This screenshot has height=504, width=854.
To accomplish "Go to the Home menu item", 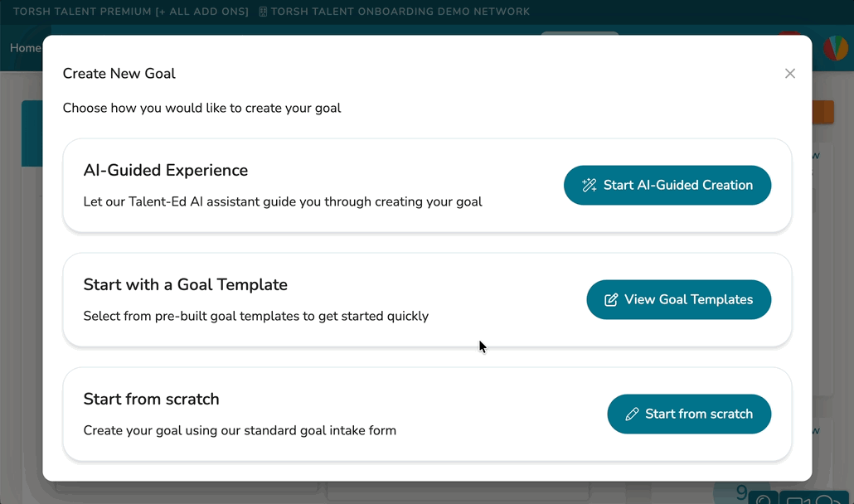I will tap(25, 48).
